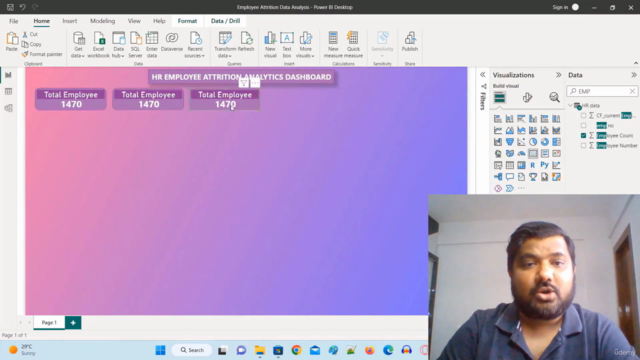Select the R script visual

coord(533,165)
